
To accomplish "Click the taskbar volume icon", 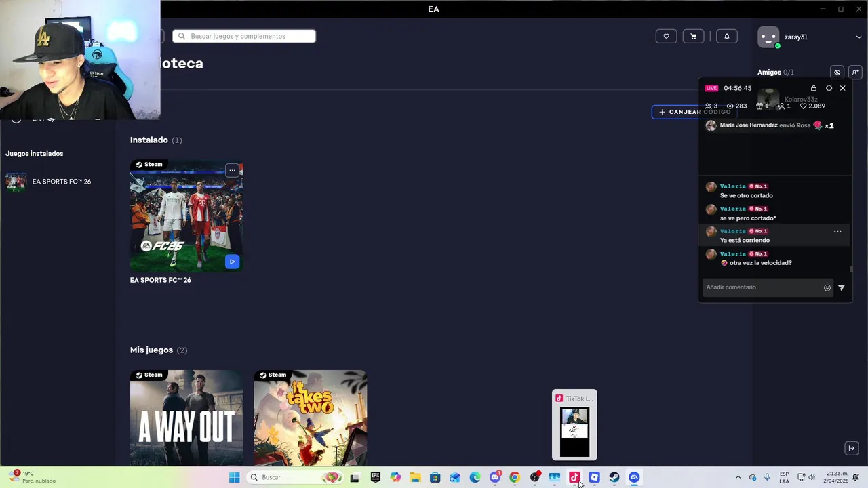I will pos(812,477).
